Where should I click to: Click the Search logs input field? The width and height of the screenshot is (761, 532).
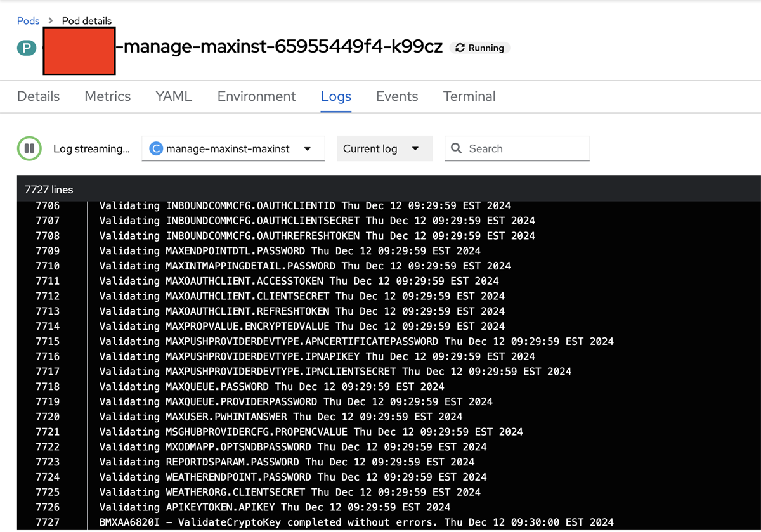pyautogui.click(x=517, y=148)
